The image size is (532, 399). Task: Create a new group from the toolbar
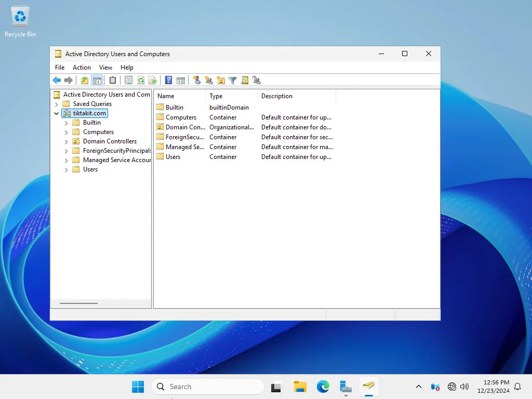coord(208,80)
